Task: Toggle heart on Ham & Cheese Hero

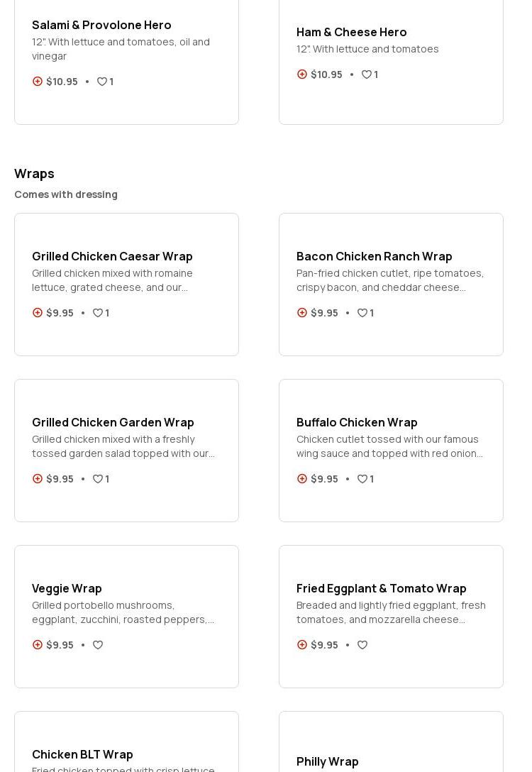Action: (x=367, y=75)
